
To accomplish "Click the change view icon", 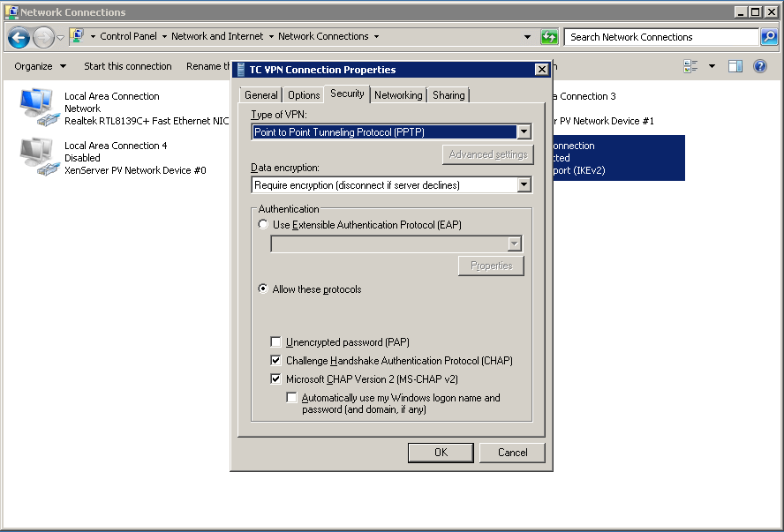I will click(x=690, y=66).
